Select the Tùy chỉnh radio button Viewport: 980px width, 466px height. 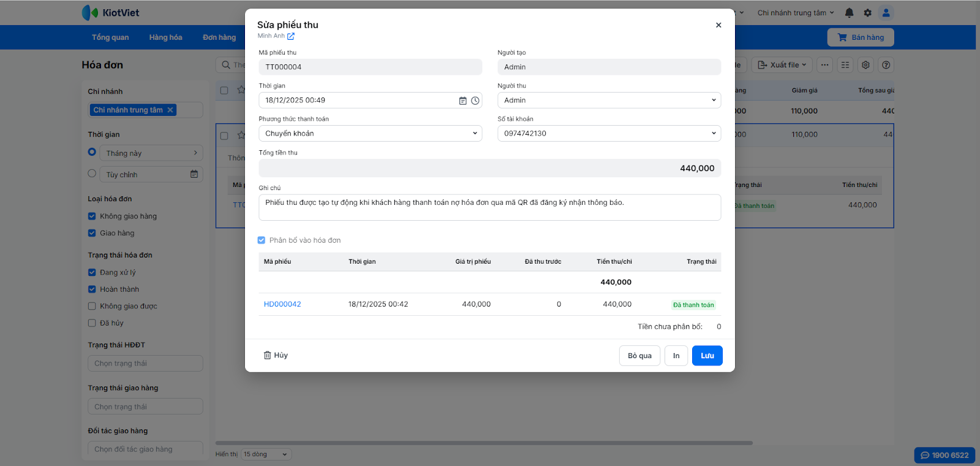click(92, 174)
